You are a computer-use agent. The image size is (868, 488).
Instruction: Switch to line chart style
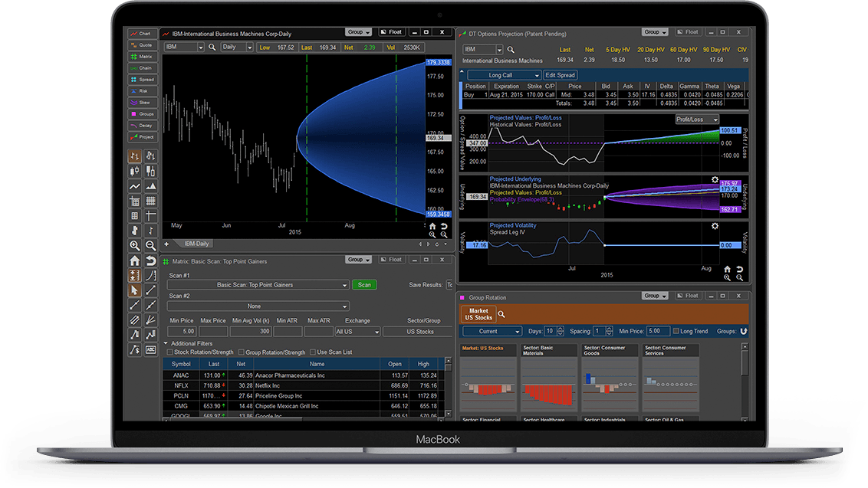[x=134, y=186]
